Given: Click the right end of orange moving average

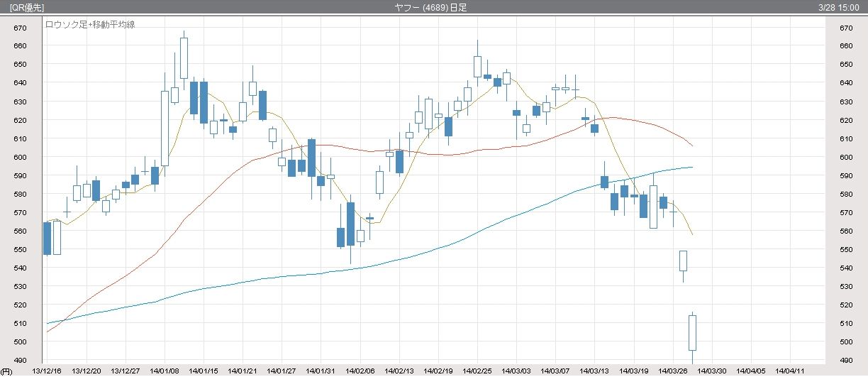Looking at the screenshot, I should 691,234.
